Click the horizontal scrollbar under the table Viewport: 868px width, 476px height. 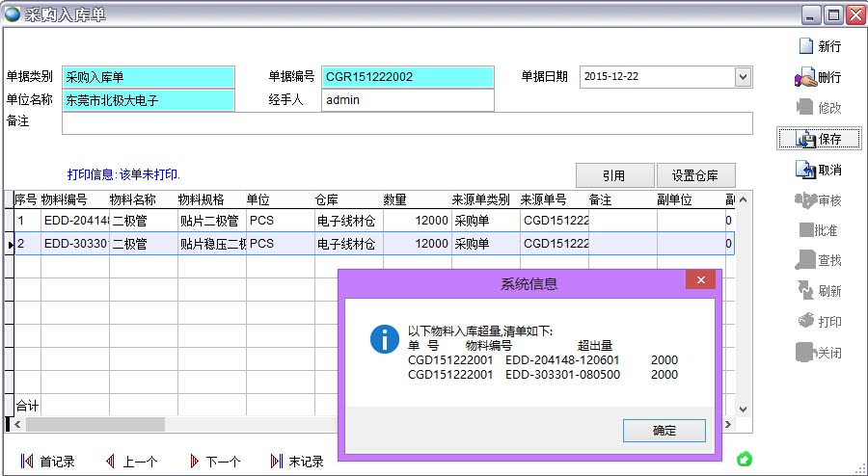pyautogui.click(x=96, y=424)
